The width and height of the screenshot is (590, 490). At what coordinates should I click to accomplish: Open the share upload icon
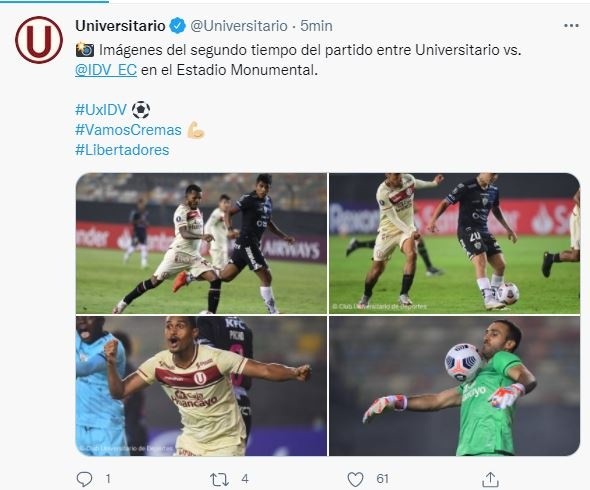coord(490,479)
